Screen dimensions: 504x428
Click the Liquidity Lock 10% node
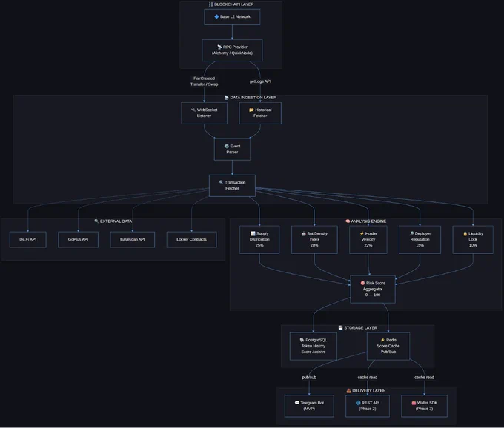(x=473, y=239)
